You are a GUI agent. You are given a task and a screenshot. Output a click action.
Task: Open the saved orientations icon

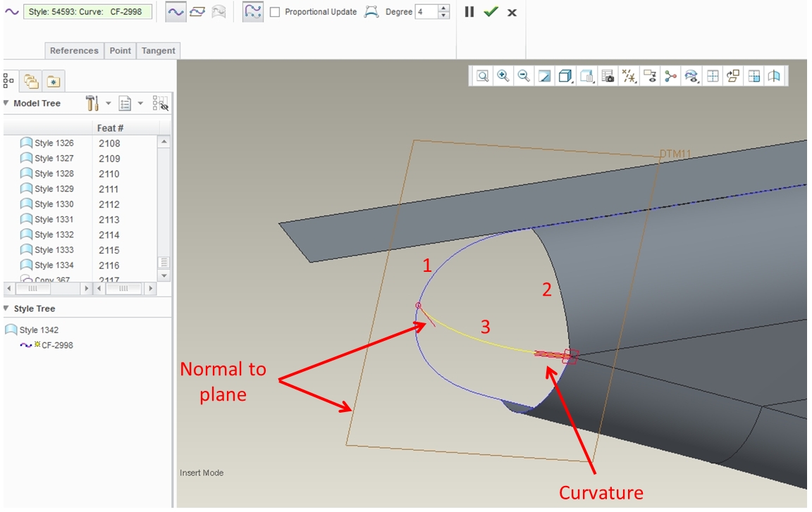point(586,77)
